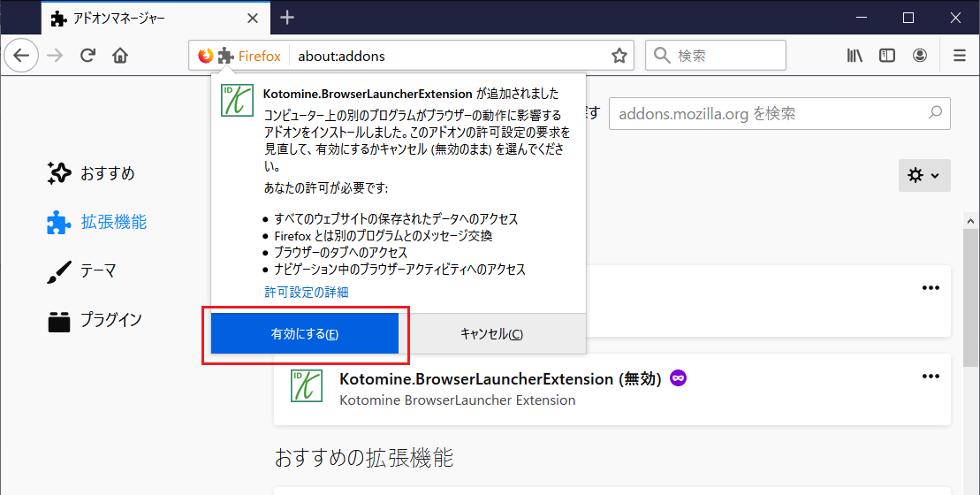Click the キャンセル button

(491, 334)
